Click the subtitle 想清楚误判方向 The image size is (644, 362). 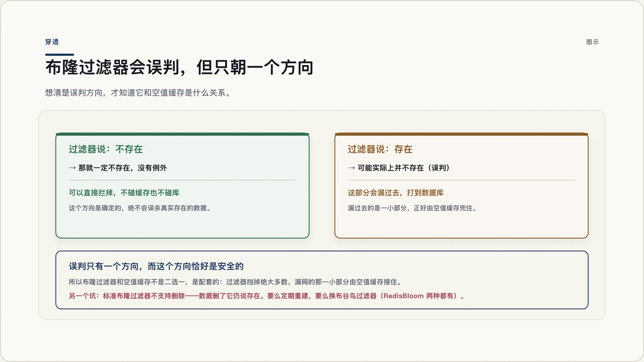coord(74,93)
